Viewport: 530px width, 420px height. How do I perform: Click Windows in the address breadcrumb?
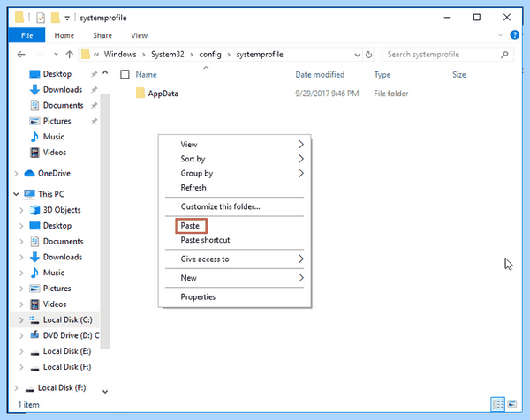coord(120,55)
